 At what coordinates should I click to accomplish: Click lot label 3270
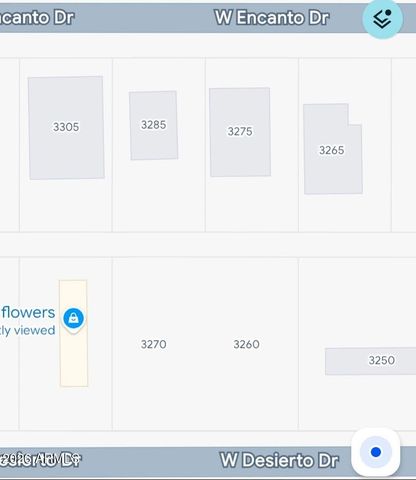point(153,344)
